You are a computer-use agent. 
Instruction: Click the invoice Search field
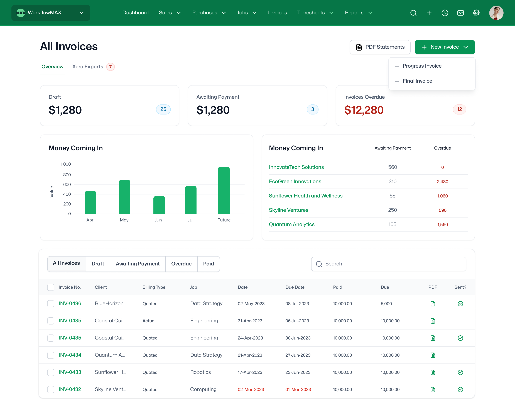point(389,264)
